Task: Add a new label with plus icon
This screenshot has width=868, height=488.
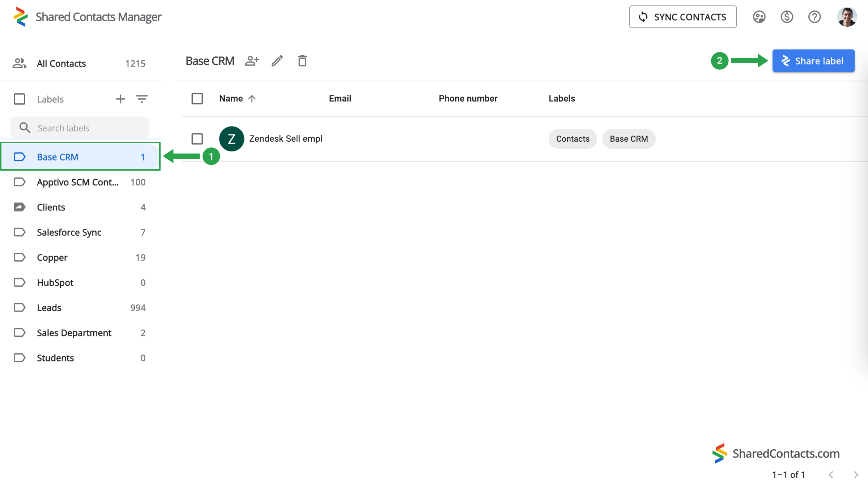Action: (120, 99)
